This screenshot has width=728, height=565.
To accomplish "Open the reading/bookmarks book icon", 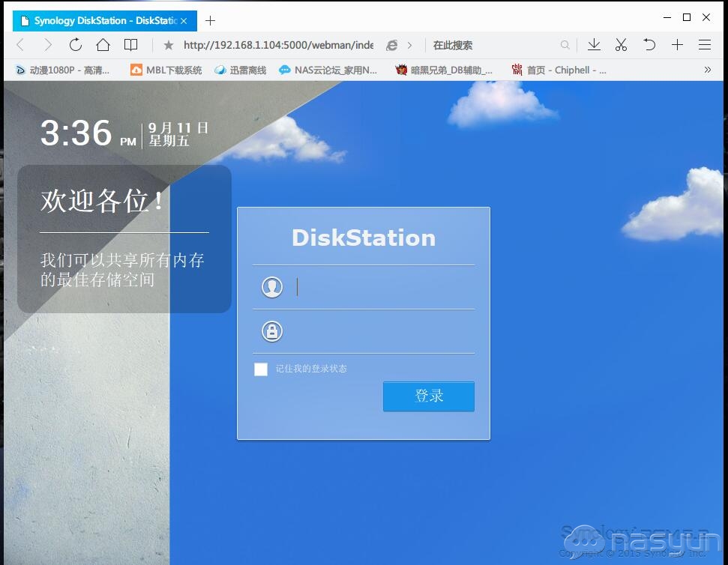I will coord(130,45).
